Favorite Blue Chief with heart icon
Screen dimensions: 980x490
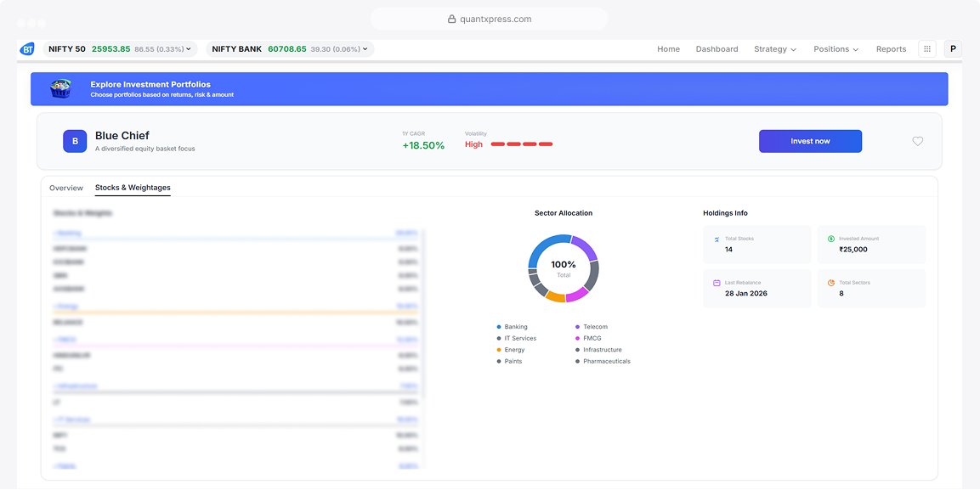click(917, 141)
